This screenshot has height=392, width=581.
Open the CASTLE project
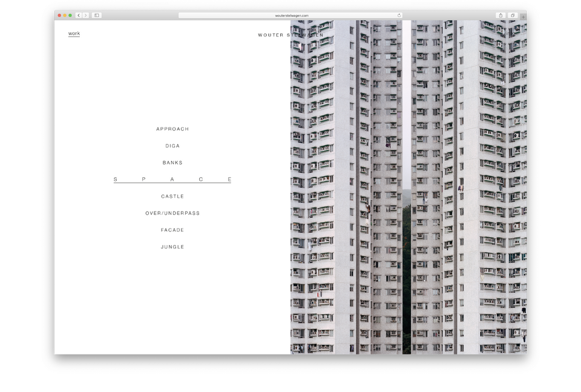click(x=172, y=197)
